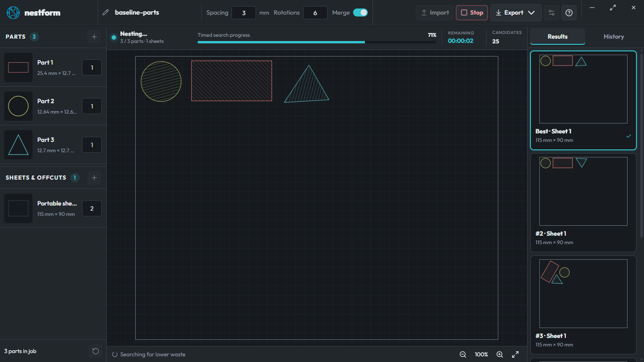Click the Import button
This screenshot has width=644, height=362.
[435, 13]
